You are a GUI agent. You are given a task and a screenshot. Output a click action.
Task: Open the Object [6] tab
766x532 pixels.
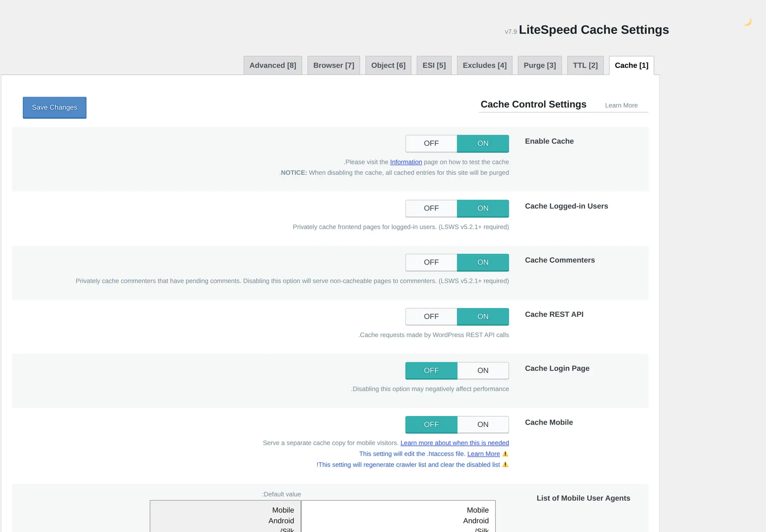[x=388, y=65]
